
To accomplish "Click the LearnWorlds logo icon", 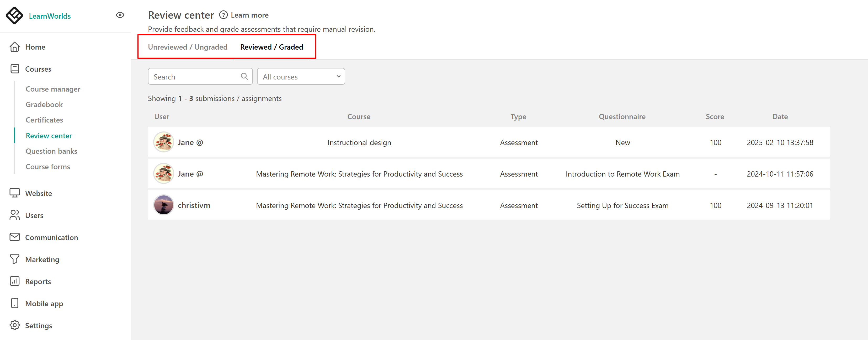I will 14,15.
